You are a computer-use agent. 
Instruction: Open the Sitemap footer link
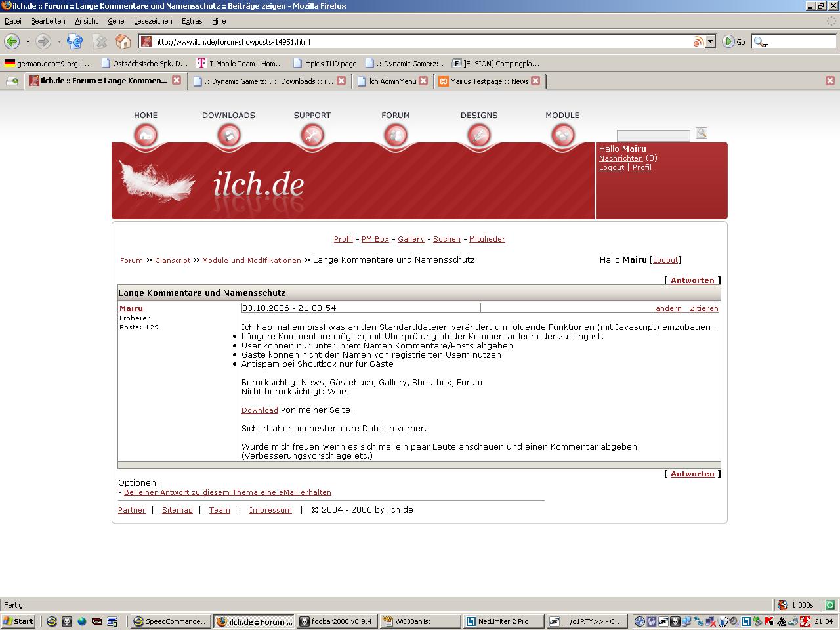(x=177, y=510)
